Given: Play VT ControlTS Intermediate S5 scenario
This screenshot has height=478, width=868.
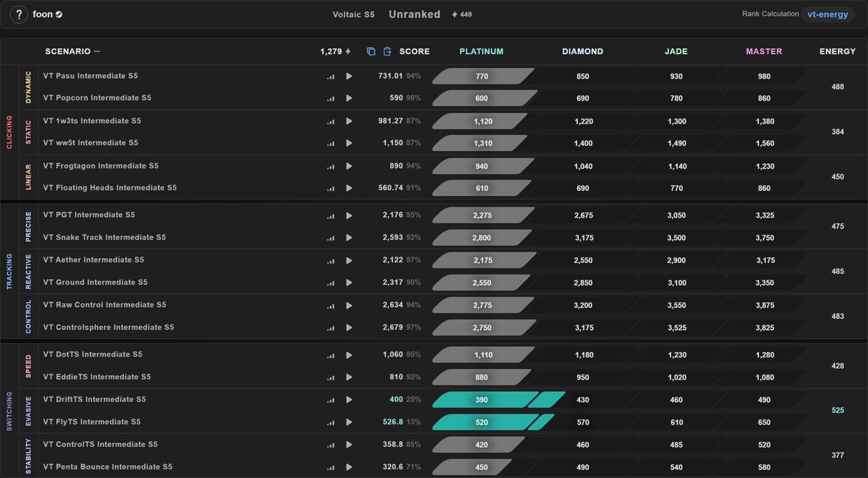Looking at the screenshot, I should (349, 445).
